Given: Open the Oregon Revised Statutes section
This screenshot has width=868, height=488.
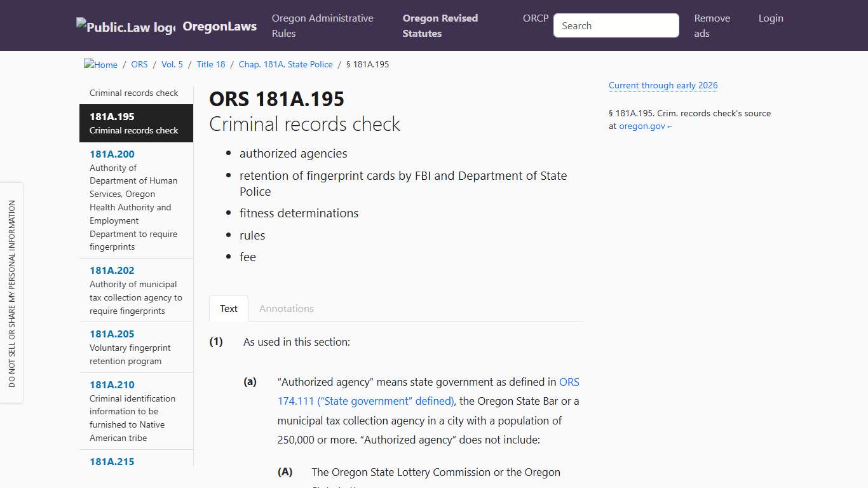Looking at the screenshot, I should (x=440, y=25).
